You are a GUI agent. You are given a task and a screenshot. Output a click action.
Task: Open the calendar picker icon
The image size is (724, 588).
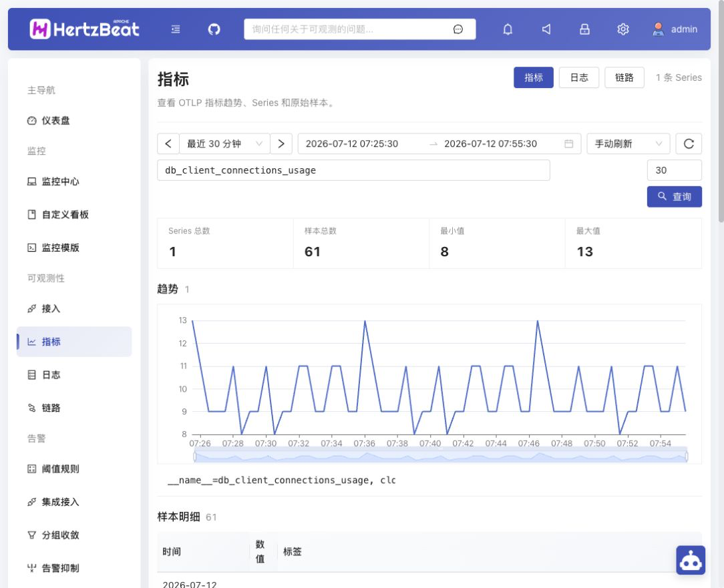tap(569, 143)
